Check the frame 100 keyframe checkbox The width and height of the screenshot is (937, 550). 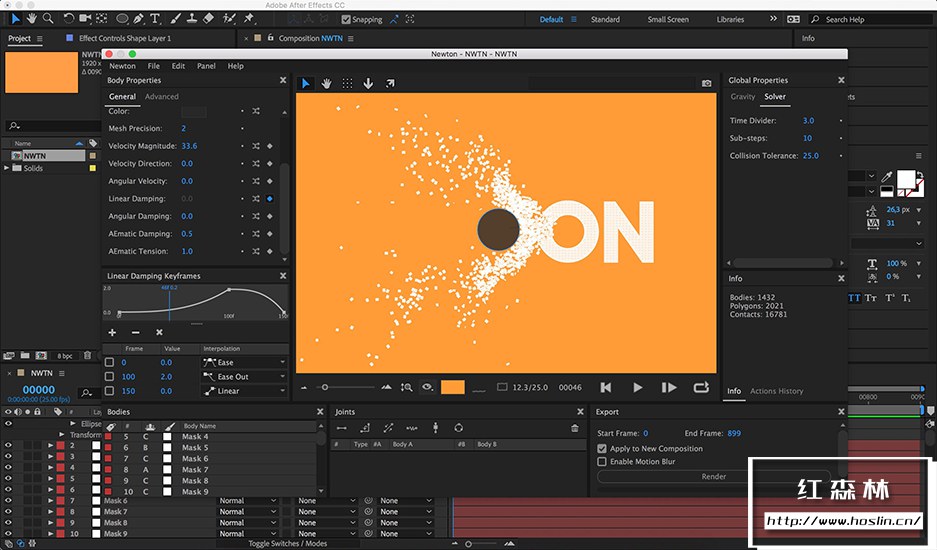pos(109,377)
